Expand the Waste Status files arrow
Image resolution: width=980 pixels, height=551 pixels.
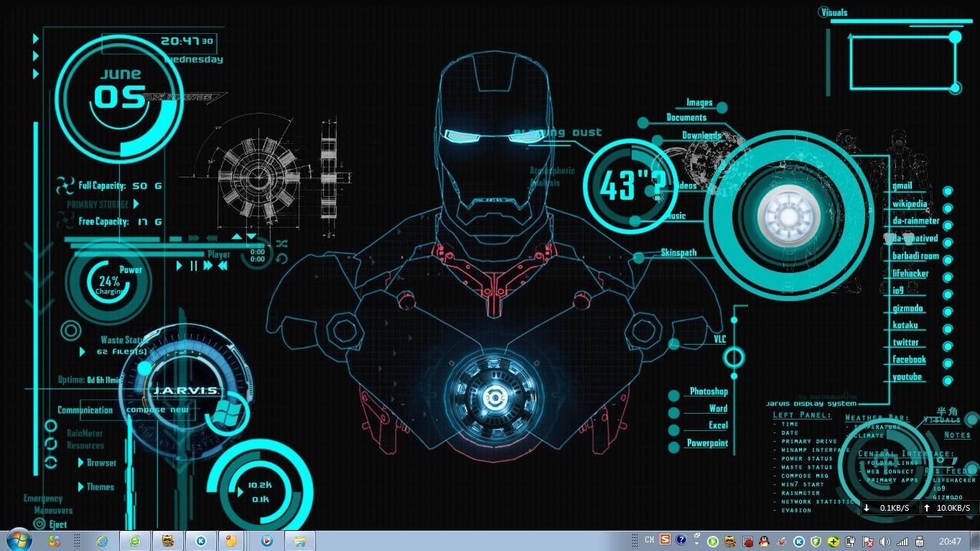click(x=82, y=352)
